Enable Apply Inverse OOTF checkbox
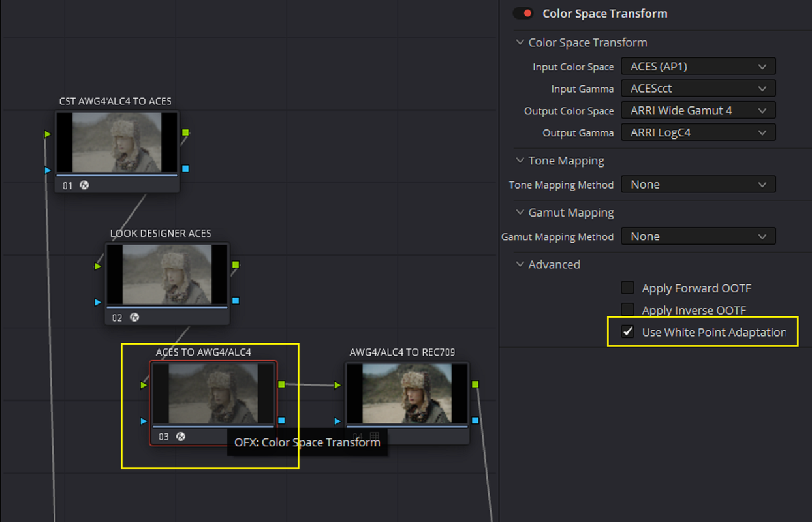Screen dimensions: 812x522 coord(627,309)
